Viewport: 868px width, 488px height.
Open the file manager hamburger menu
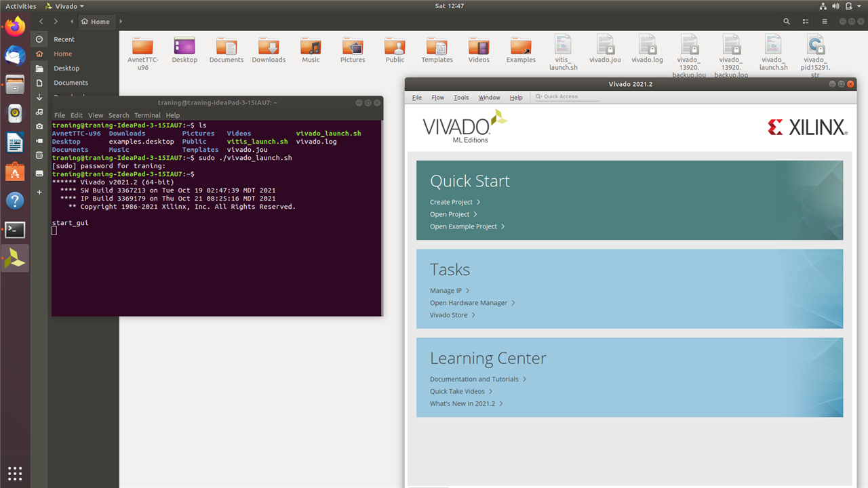pos(825,21)
